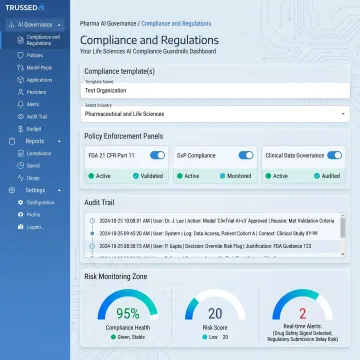Click the Audit Trail scroll down arrow
The image size is (360, 360).
coord(343,254)
